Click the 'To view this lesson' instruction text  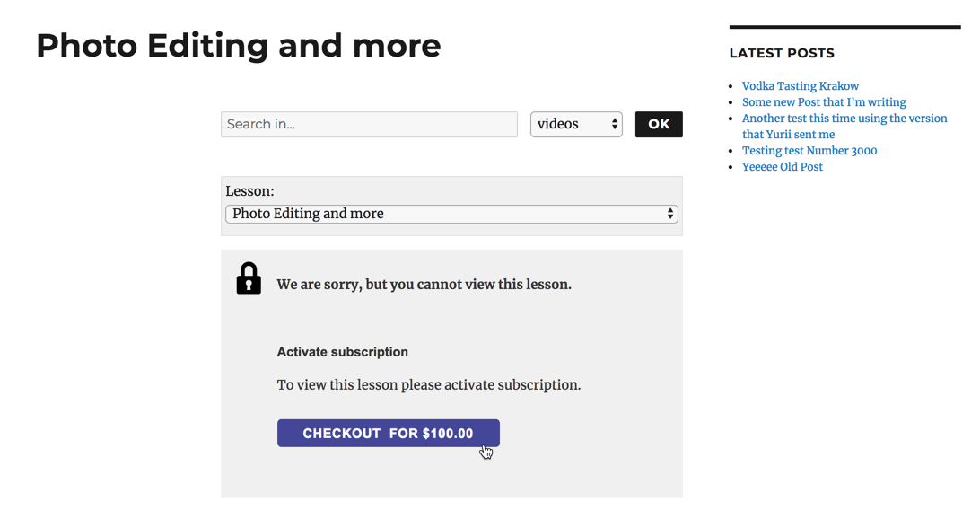428,385
